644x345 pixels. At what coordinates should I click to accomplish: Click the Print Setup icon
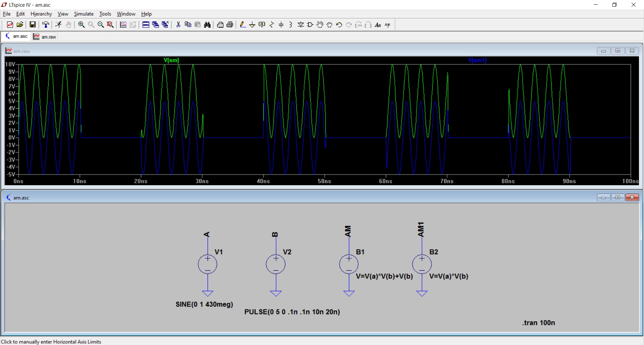pyautogui.click(x=220, y=25)
